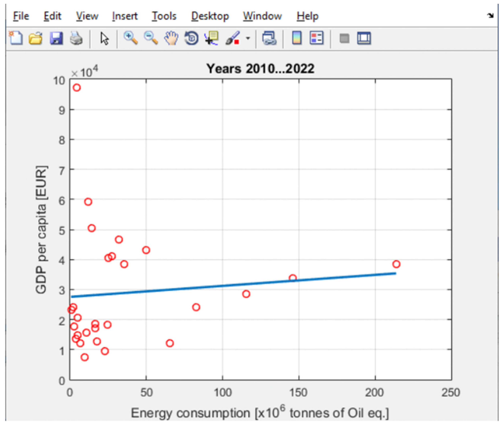Click the dock figure arrow at top right

pyautogui.click(x=490, y=16)
